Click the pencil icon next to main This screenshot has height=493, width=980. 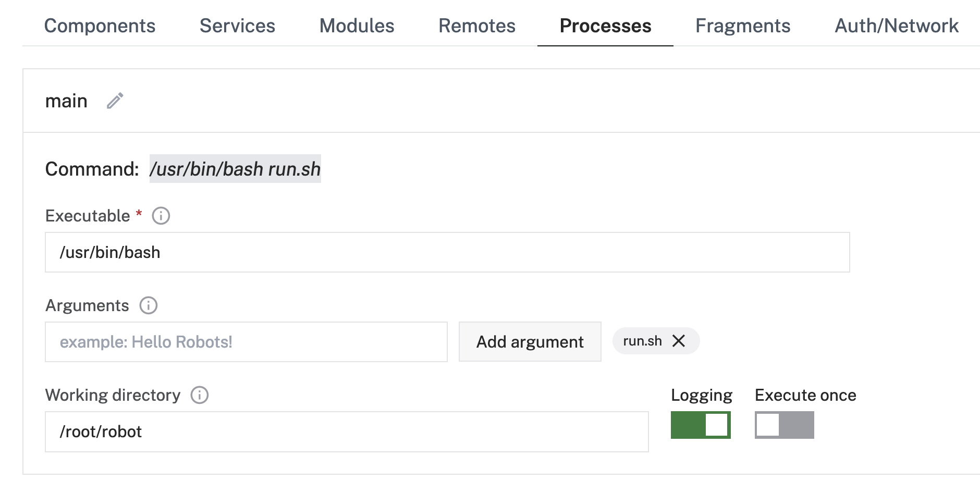tap(115, 101)
